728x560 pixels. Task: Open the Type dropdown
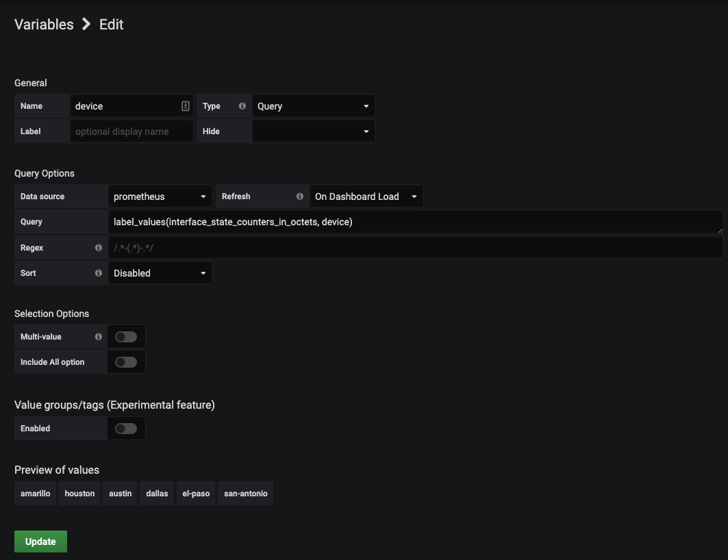pos(313,105)
